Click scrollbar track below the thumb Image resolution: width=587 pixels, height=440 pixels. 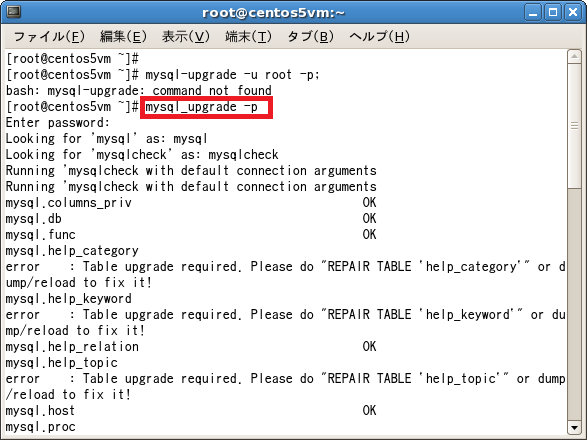coord(574,303)
